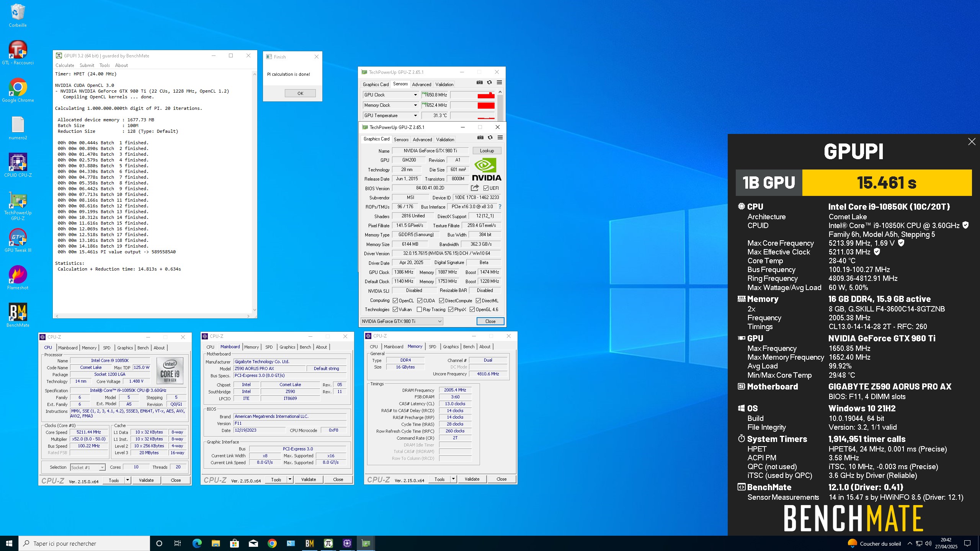
Task: Open the Socket #1 selection dropdown in CPU-Z
Action: [x=88, y=467]
